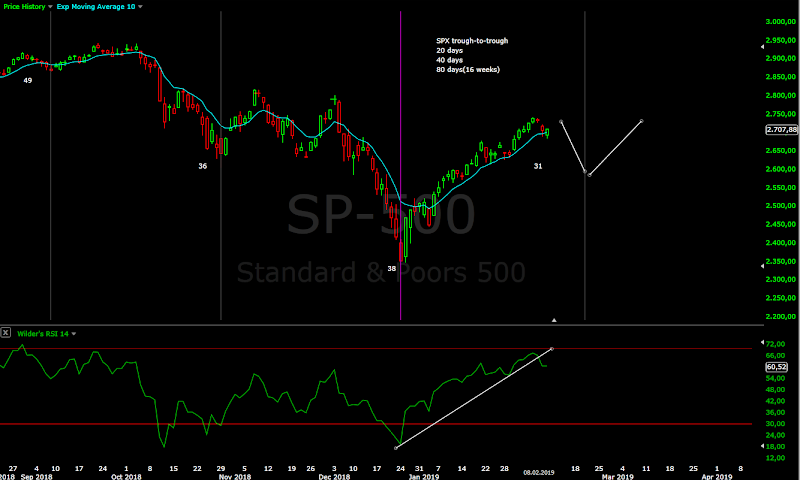Select projection line right endpoint
The image size is (800, 480).
click(641, 121)
